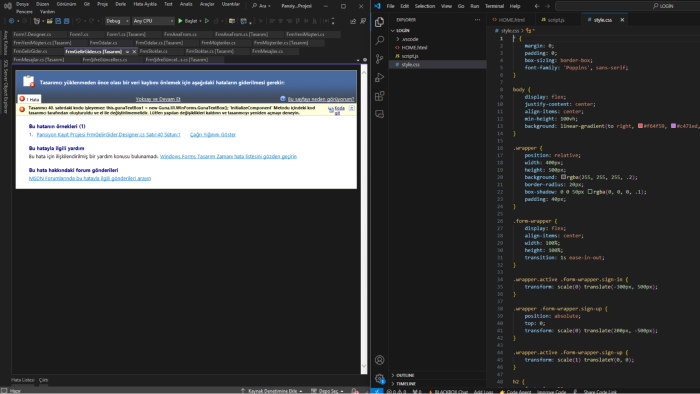Open the chat icon below Extensions in VS Code

coord(379,114)
